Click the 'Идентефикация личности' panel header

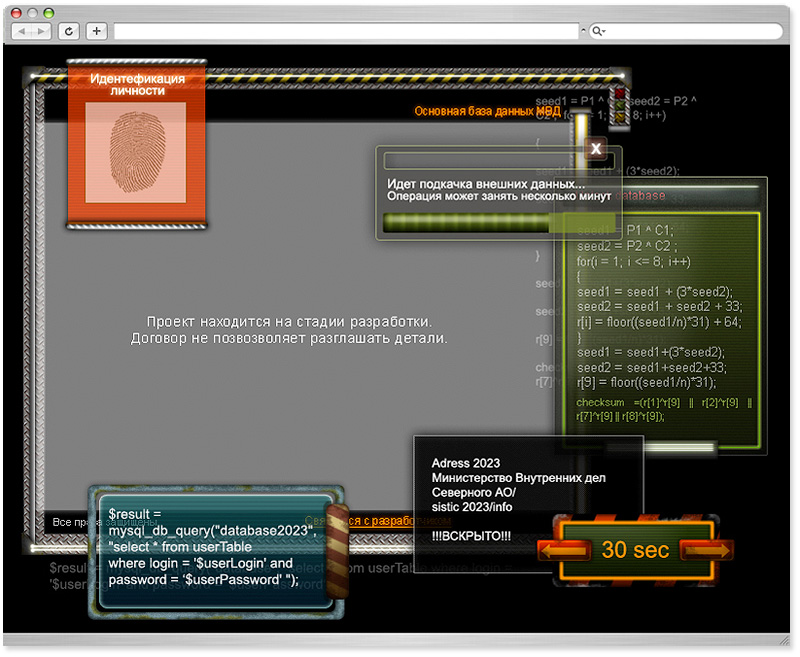coord(137,84)
